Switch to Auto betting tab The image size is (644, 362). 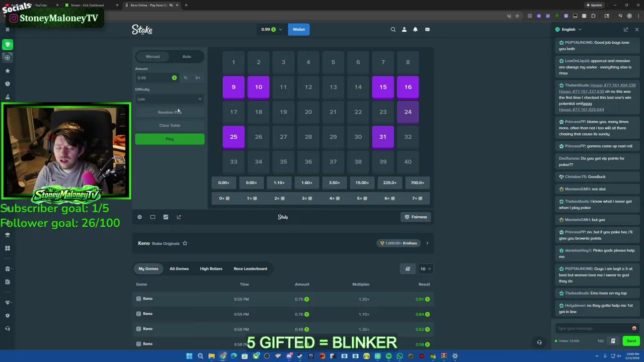pos(187,57)
